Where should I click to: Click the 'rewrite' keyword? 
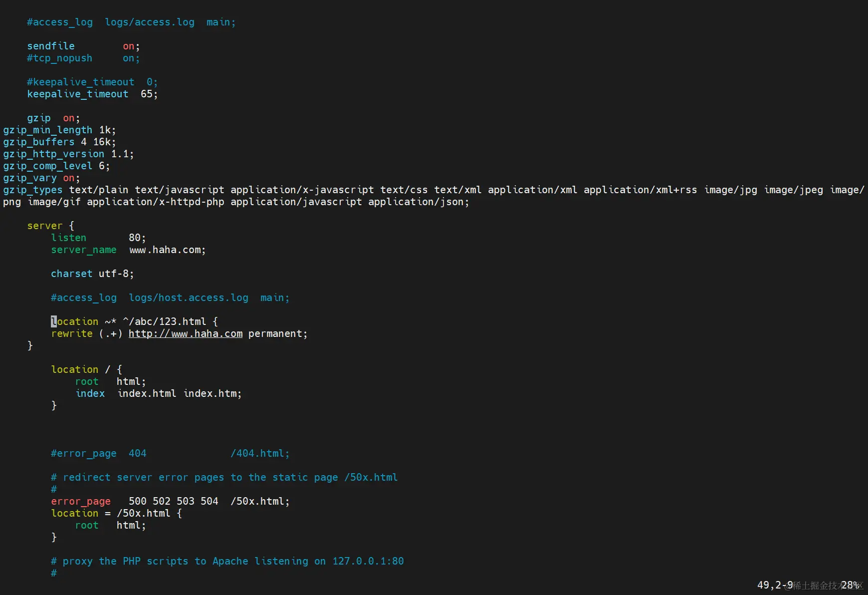72,333
